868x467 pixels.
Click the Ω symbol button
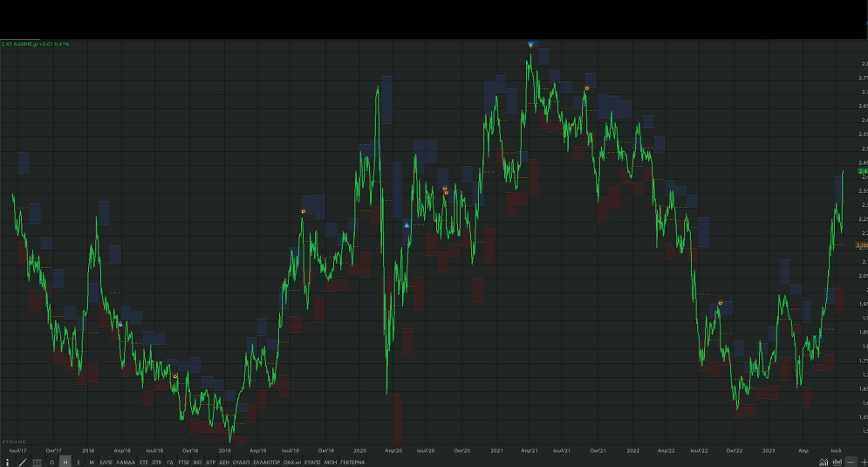tap(52, 462)
